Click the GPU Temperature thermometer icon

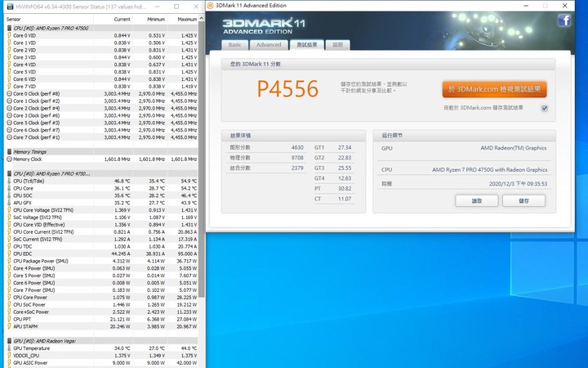pos(9,348)
